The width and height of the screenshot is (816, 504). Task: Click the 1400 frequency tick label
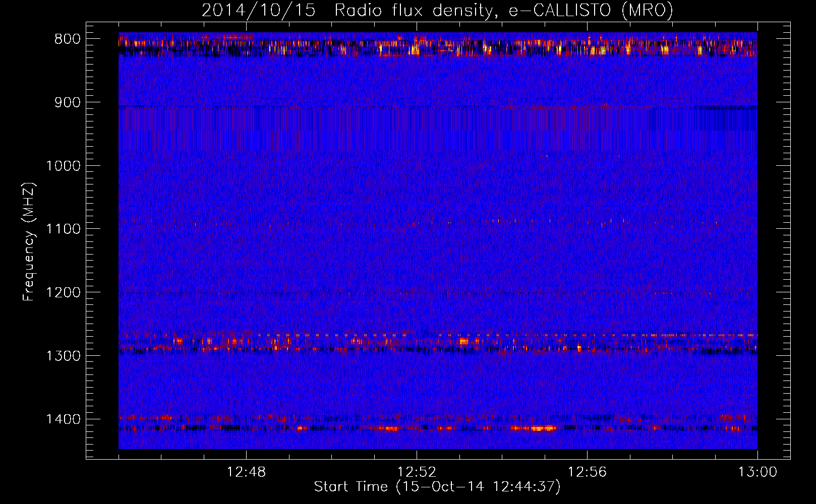point(63,419)
